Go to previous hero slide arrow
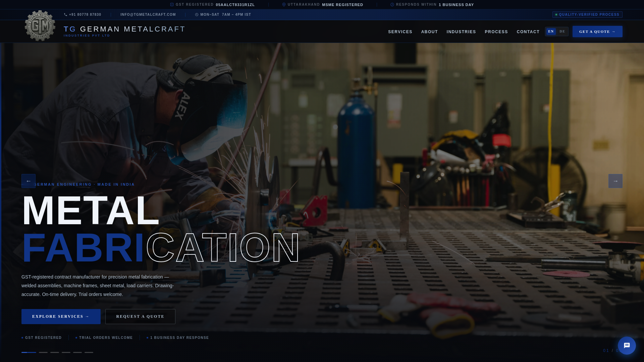 point(29,181)
